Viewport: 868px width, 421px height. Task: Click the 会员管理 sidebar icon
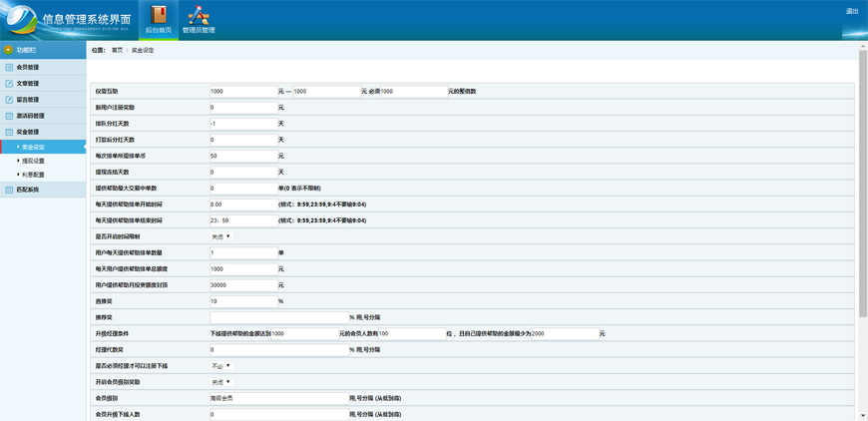pos(9,68)
